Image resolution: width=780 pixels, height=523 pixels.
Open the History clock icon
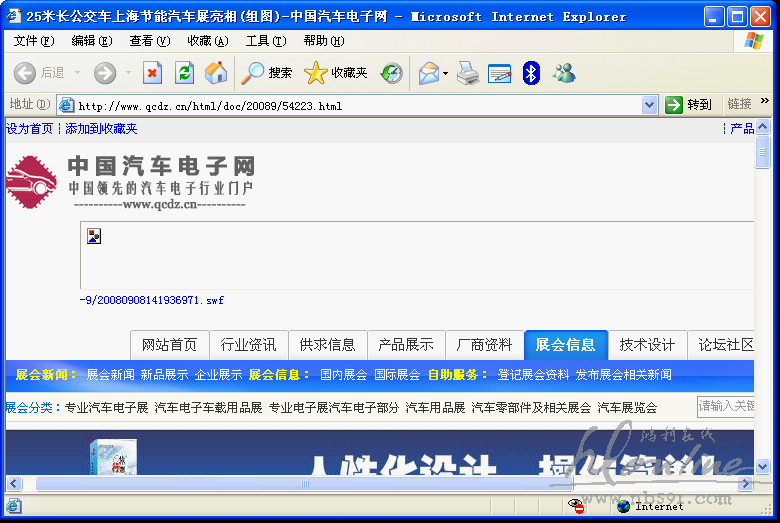click(x=391, y=73)
